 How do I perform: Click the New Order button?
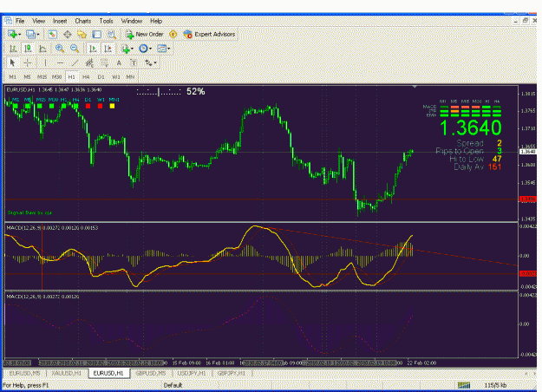pyautogui.click(x=144, y=34)
